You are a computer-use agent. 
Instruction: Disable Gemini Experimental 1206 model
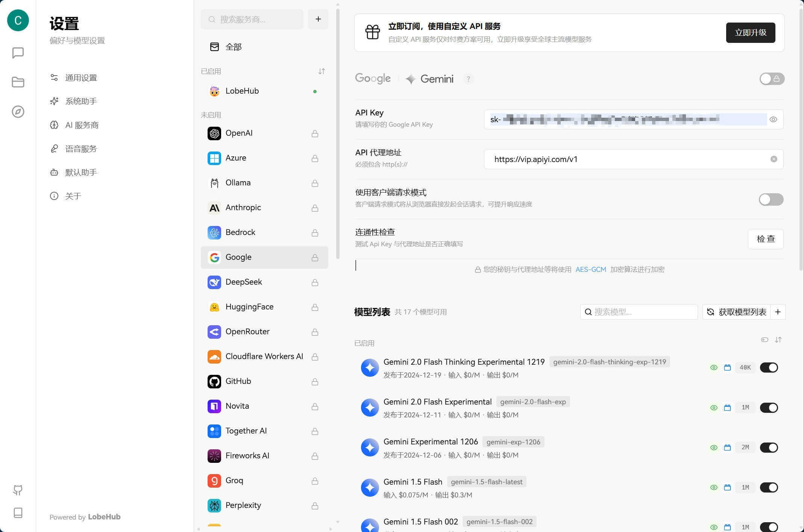(769, 447)
